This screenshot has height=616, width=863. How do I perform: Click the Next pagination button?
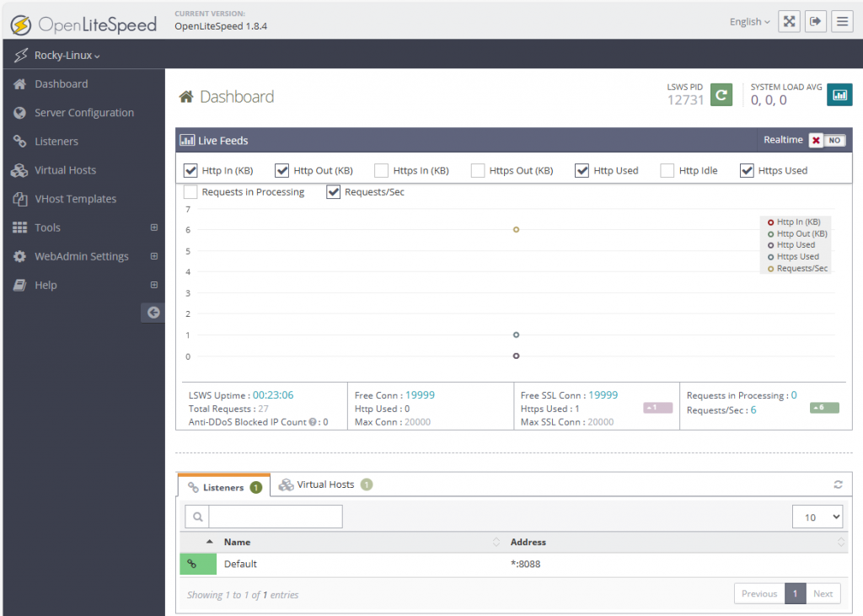(823, 593)
